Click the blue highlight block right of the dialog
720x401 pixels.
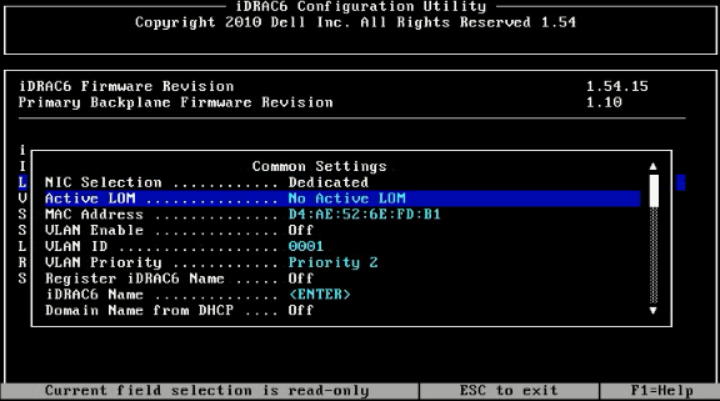[681, 182]
